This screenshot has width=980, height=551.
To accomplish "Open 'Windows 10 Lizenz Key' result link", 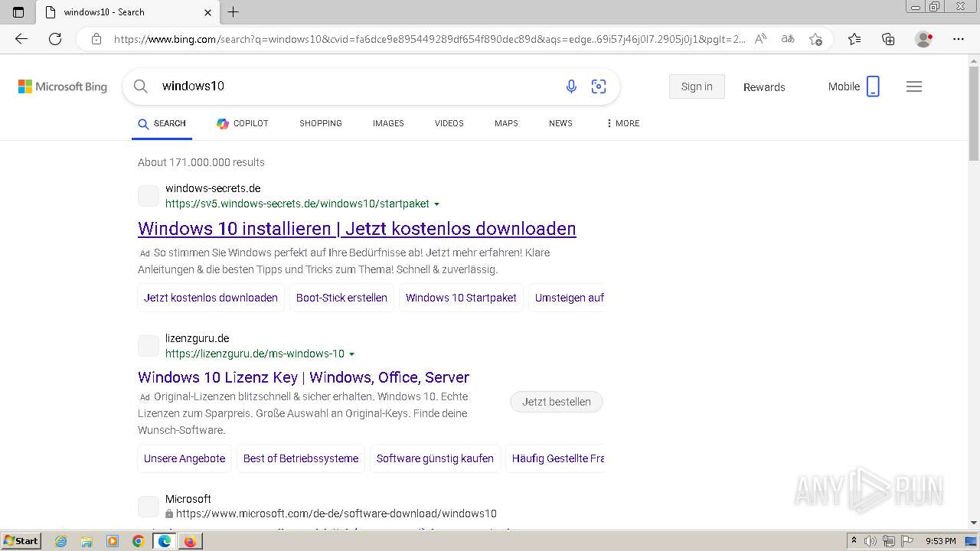I will click(303, 377).
